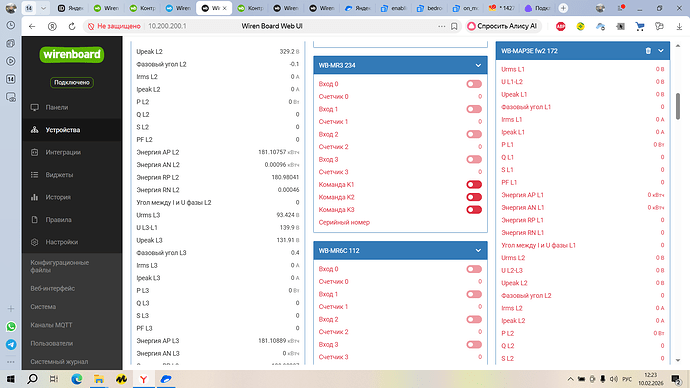The width and height of the screenshot is (690, 388).
Task: Click the Правила file icon in sidebar
Action: (x=35, y=220)
